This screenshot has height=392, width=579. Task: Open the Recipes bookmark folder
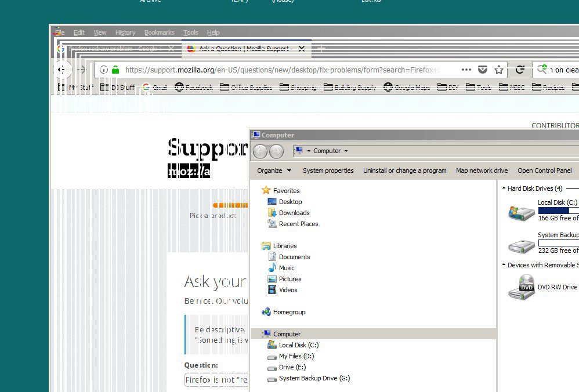tap(548, 87)
